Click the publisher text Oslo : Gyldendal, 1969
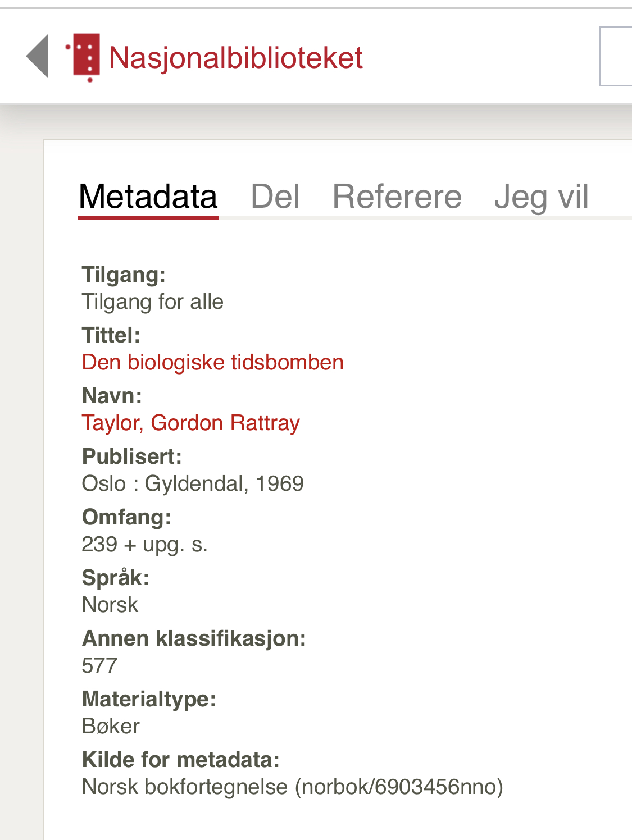Image resolution: width=632 pixels, height=840 pixels. [193, 484]
